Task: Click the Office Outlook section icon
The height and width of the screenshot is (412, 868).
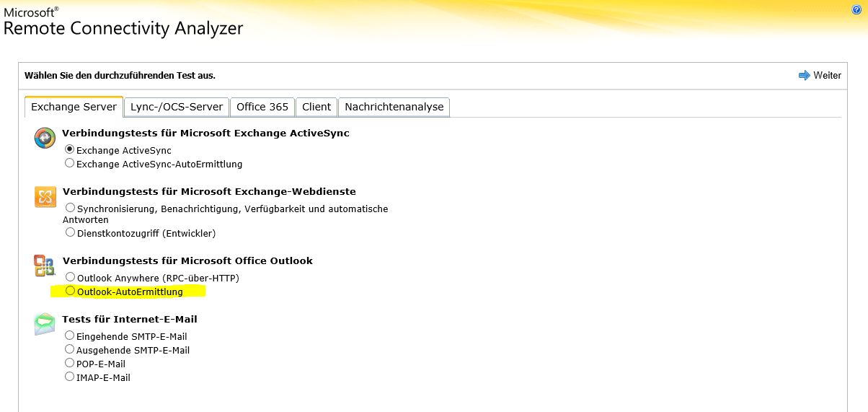Action: [x=45, y=266]
